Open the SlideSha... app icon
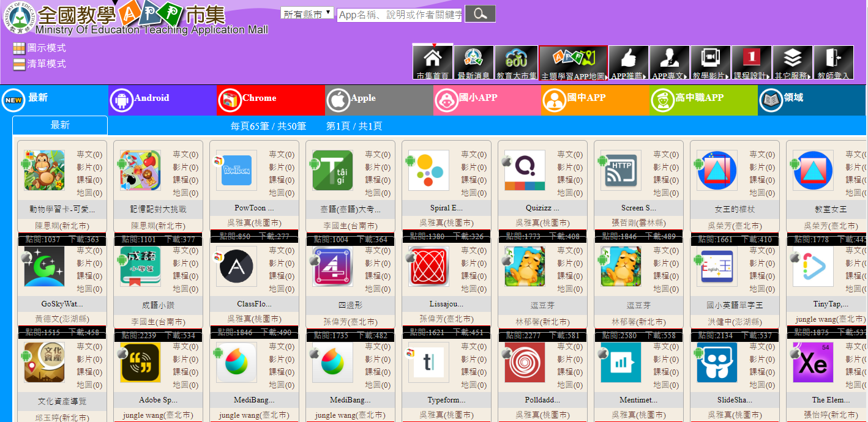Image resolution: width=868 pixels, height=422 pixels. point(717,363)
